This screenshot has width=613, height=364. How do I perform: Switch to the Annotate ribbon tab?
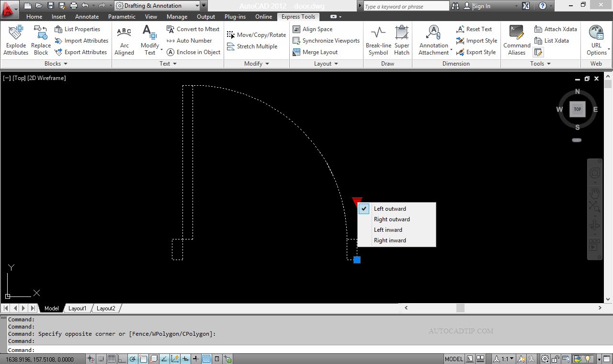point(87,17)
